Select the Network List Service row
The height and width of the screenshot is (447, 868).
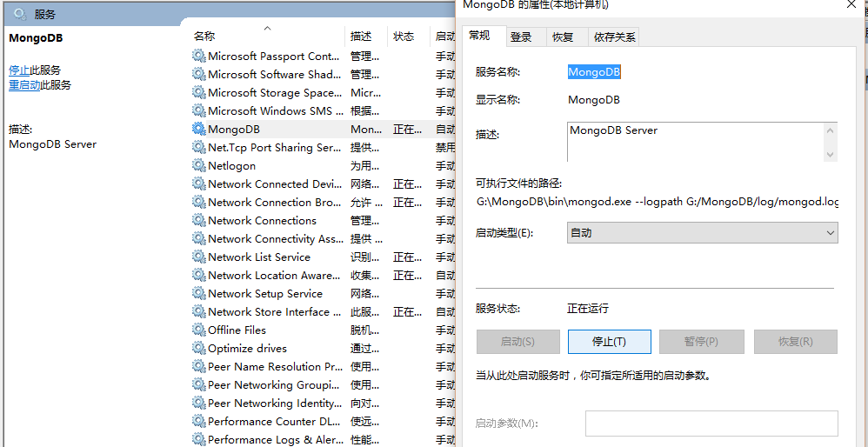pos(324,257)
